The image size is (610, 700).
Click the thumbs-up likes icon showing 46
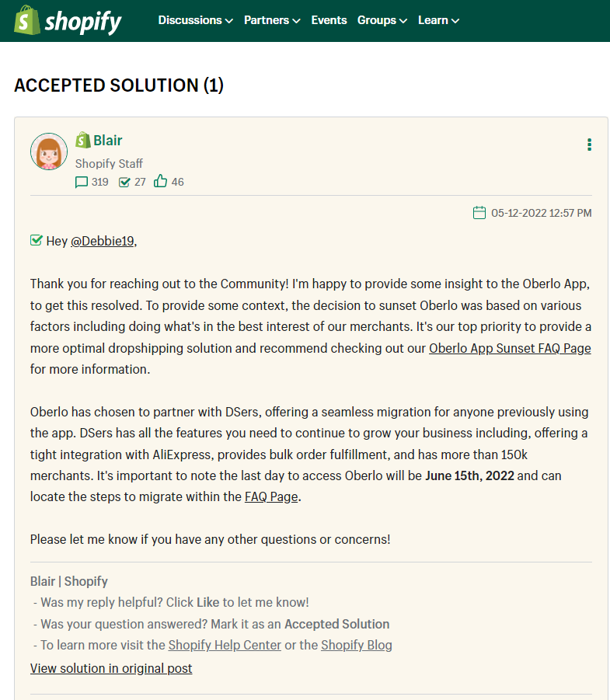coord(160,181)
